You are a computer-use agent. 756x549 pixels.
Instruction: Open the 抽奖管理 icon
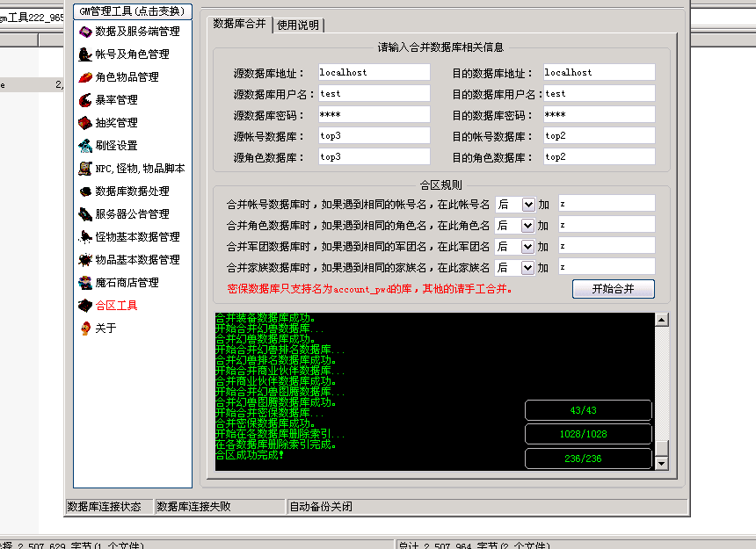pyautogui.click(x=85, y=123)
